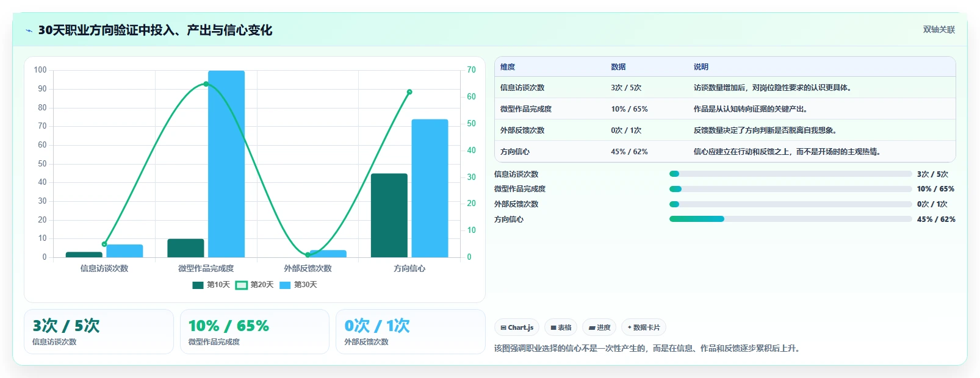Image resolution: width=980 pixels, height=378 pixels.
Task: Click the 外部反馈次数 progress bar
Action: pos(790,204)
